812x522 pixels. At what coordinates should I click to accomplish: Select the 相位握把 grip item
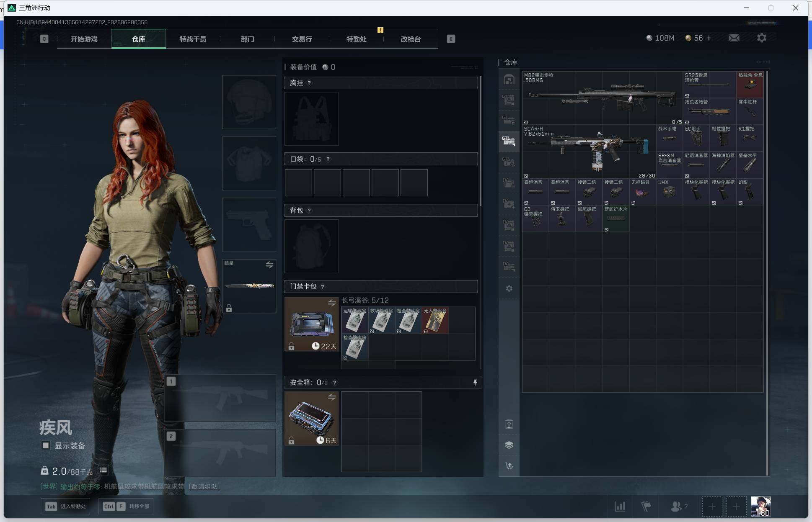coord(723,138)
